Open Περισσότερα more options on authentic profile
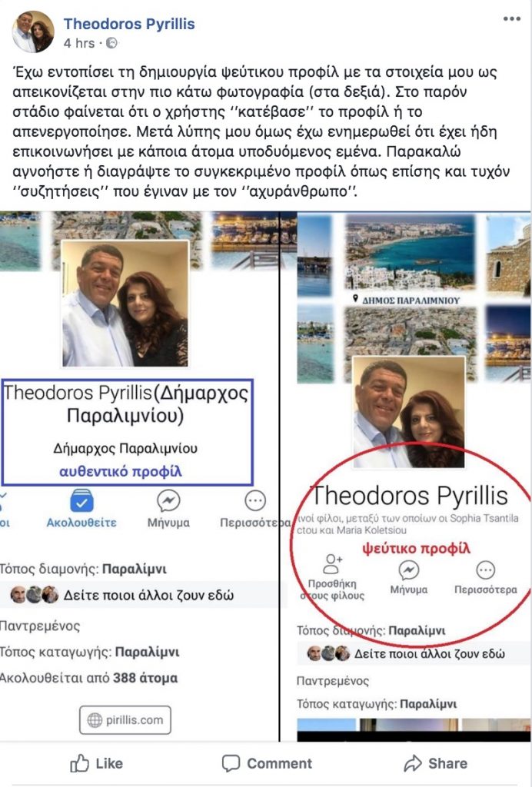 coord(255,500)
